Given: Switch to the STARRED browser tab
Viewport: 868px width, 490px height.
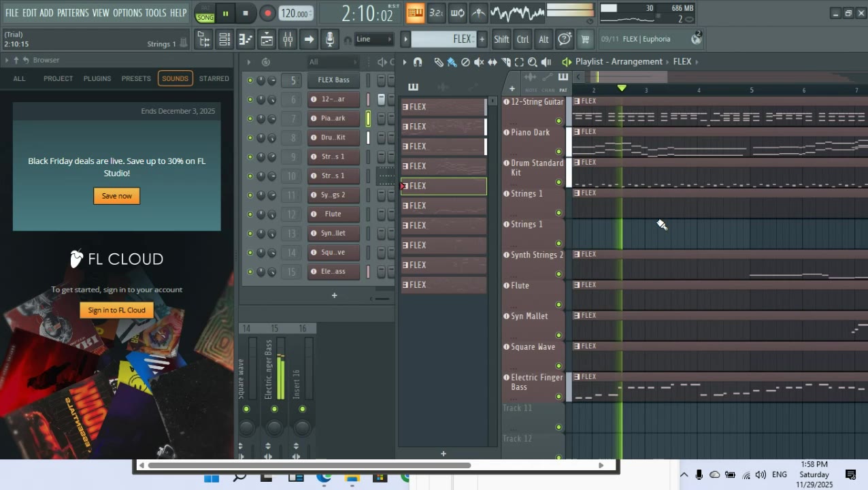Looking at the screenshot, I should click(214, 79).
